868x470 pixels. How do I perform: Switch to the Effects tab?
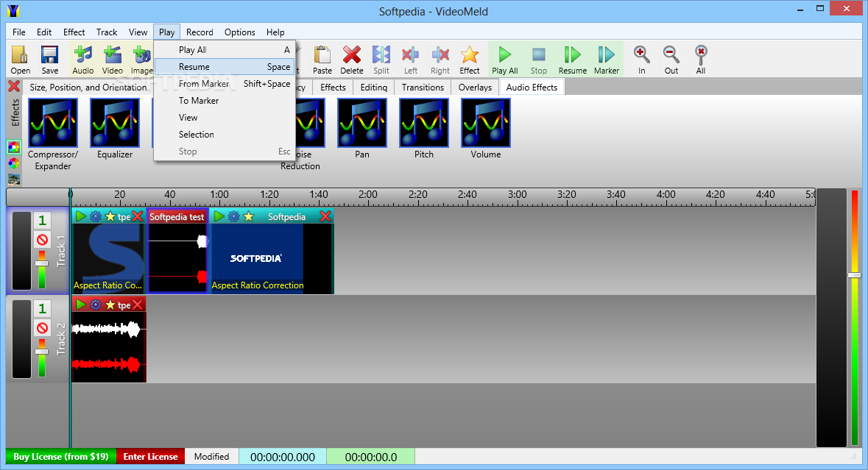[x=333, y=88]
